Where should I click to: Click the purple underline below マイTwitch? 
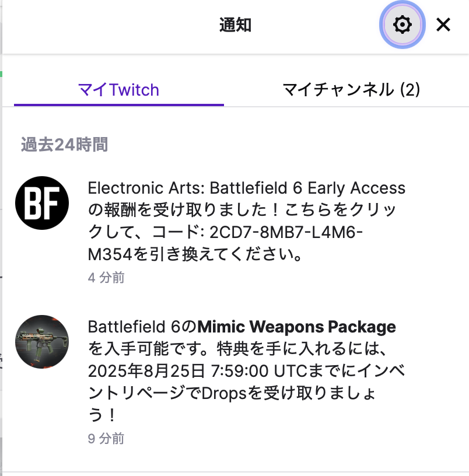tap(118, 105)
